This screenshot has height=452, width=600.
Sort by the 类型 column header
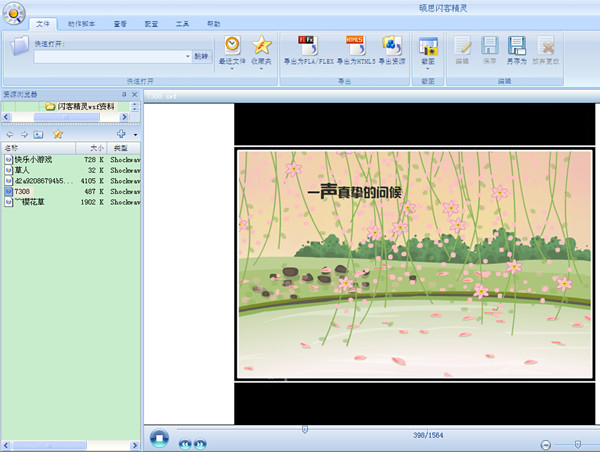click(x=124, y=148)
